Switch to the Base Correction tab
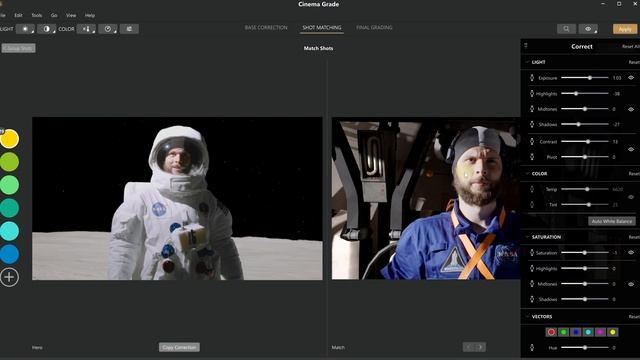This screenshot has width=640, height=360. pos(266,27)
